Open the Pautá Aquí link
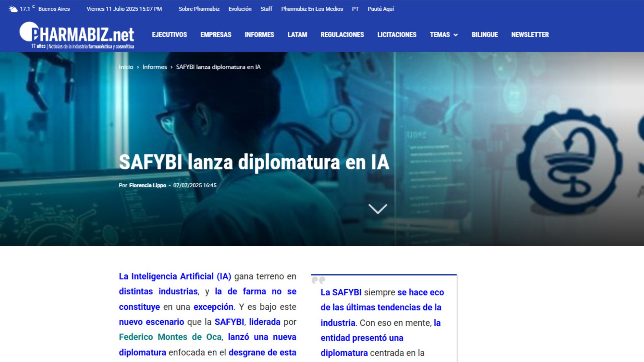The image size is (644, 362). coord(381,9)
